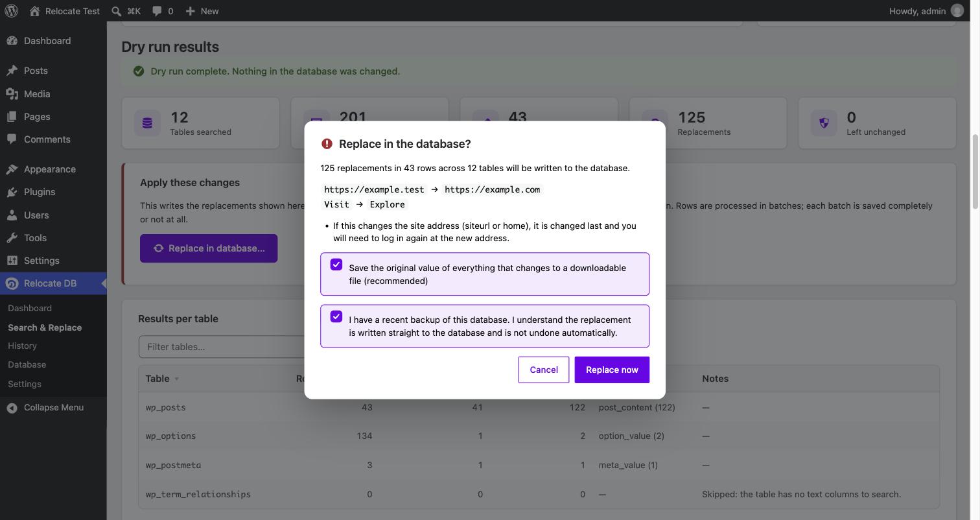
Task: Open the History submenu item
Action: 22,346
